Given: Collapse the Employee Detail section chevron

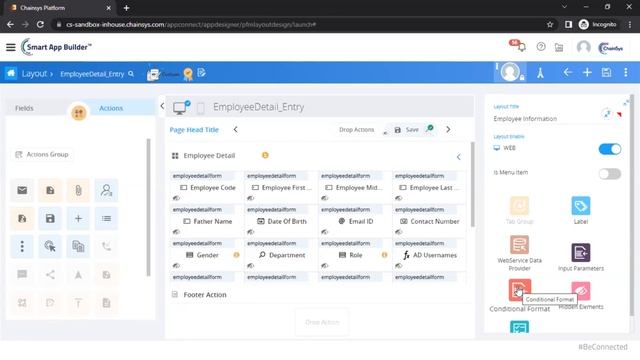Looking at the screenshot, I should [x=458, y=157].
